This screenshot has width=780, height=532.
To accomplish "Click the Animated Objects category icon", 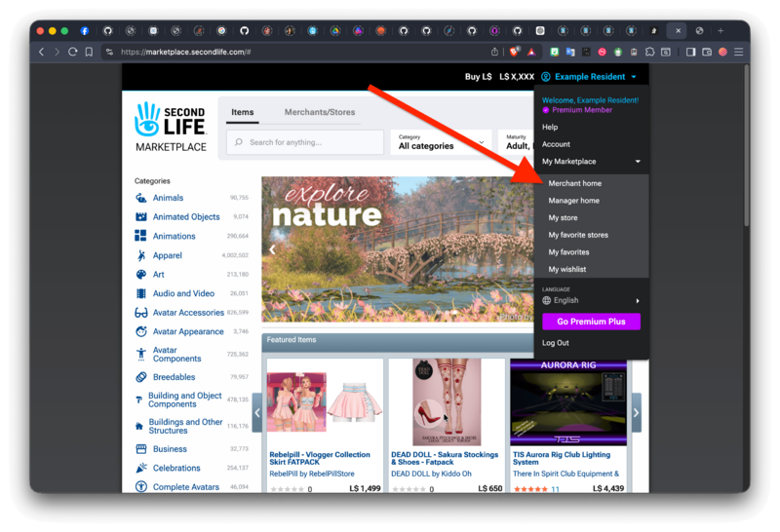I will click(x=141, y=216).
